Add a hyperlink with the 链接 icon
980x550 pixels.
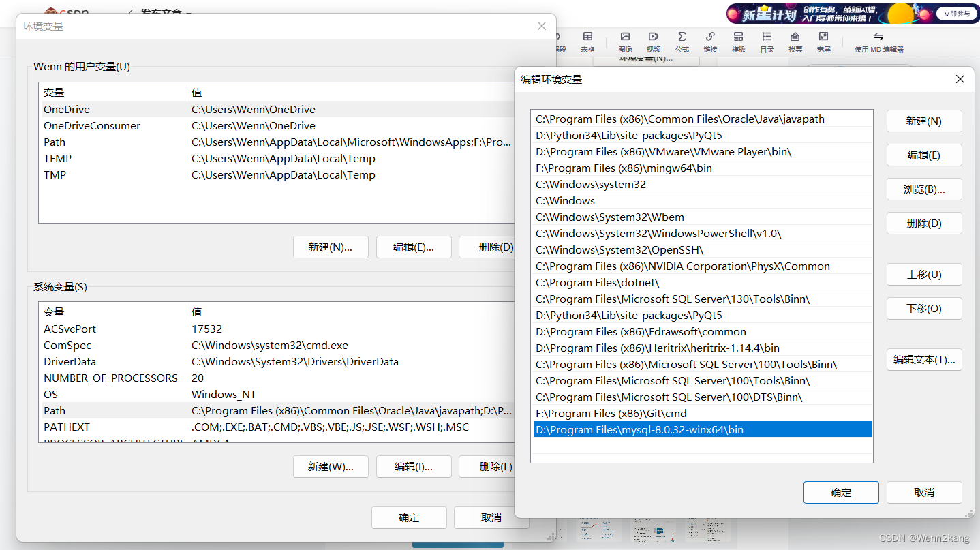click(x=709, y=42)
